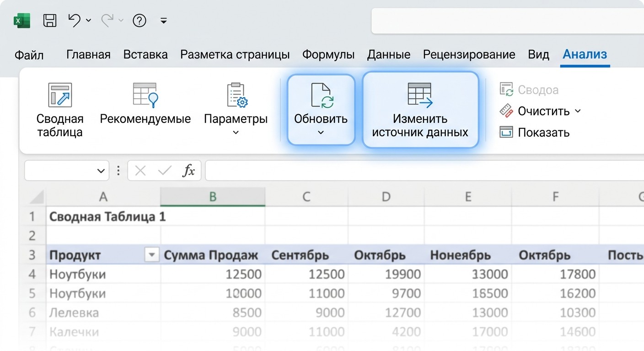
Task: Click inside the formula bar
Action: 424,170
